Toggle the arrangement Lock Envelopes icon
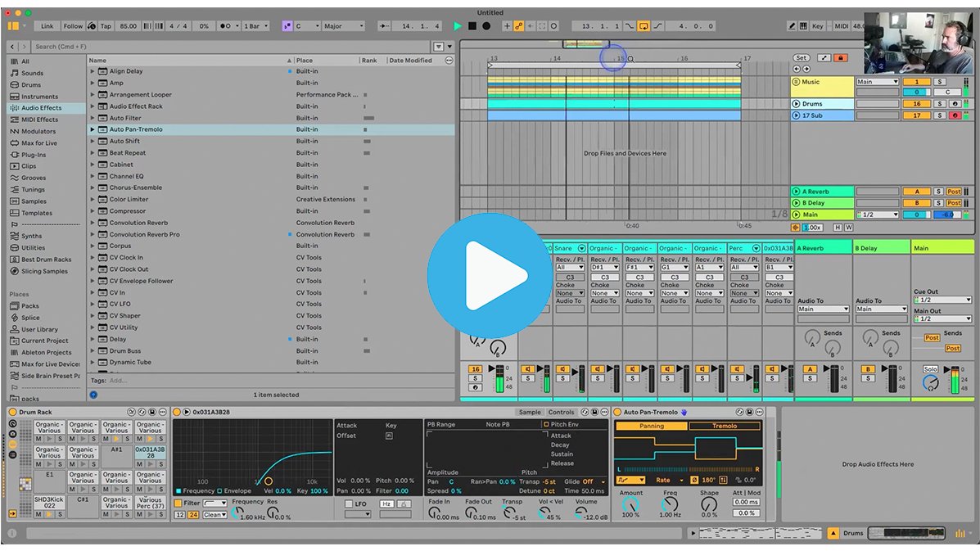This screenshot has width=980, height=551. 841,58
